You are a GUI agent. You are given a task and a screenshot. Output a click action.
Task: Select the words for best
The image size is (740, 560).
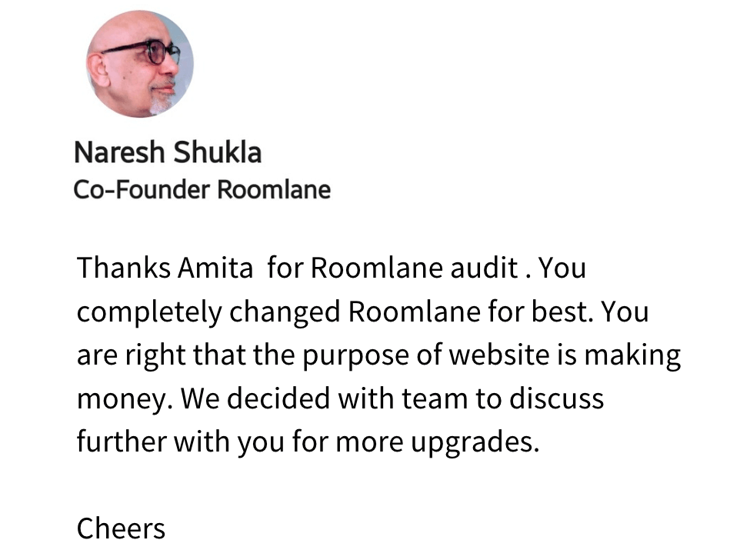coord(552,312)
